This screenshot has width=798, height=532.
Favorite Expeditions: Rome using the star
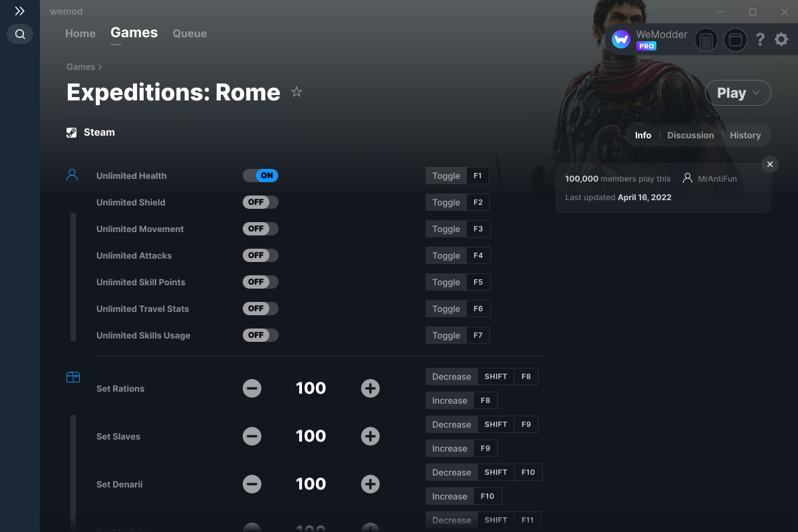[297, 92]
